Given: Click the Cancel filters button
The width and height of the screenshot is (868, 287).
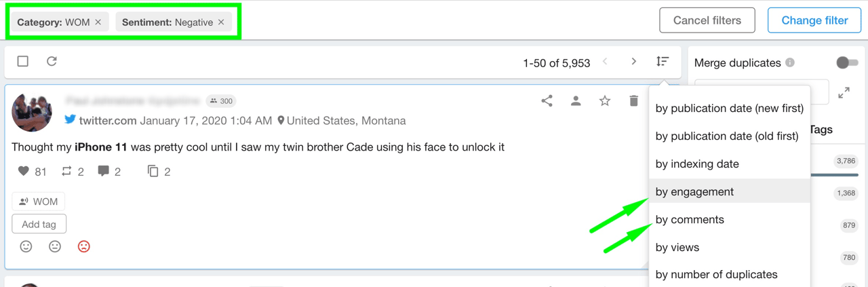Looking at the screenshot, I should pyautogui.click(x=707, y=20).
